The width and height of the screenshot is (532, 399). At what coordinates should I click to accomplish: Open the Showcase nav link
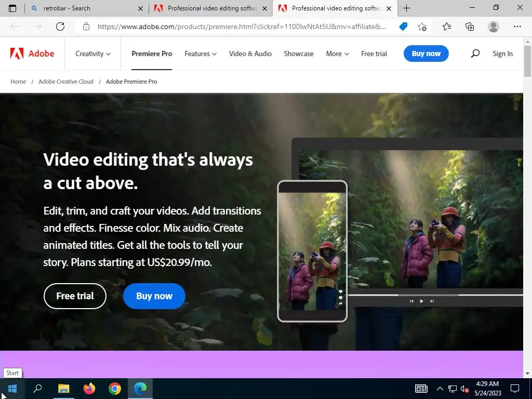click(x=299, y=54)
